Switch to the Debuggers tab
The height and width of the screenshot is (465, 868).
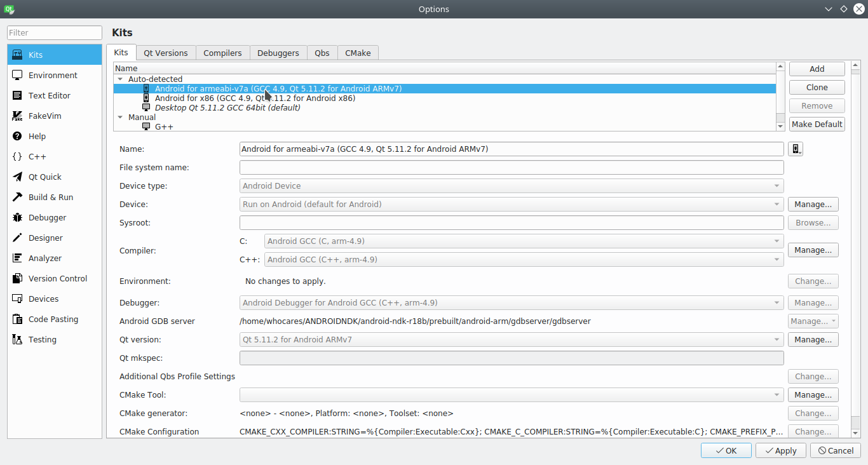278,53
